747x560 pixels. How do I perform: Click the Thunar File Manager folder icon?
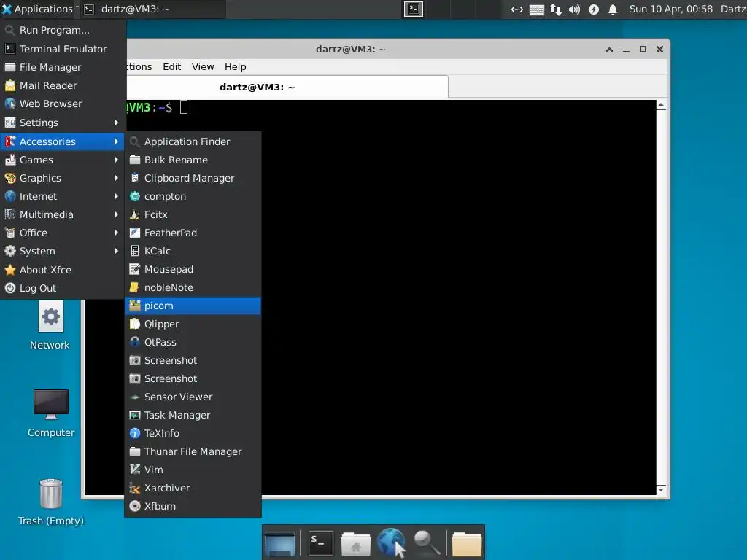(x=135, y=451)
